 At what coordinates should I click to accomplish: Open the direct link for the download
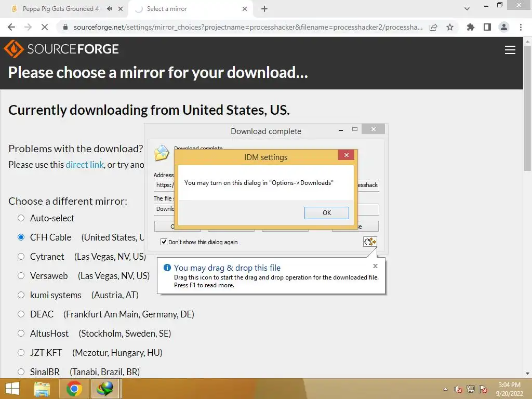click(85, 165)
